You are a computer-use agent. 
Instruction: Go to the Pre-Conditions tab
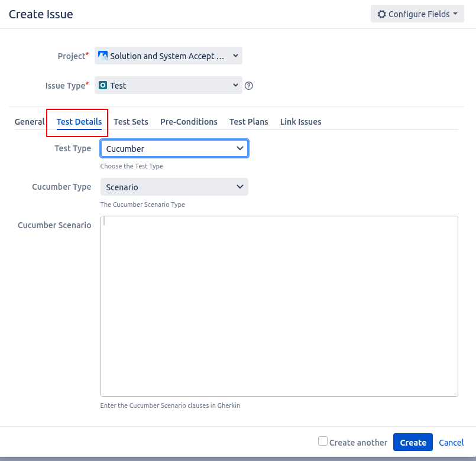[x=189, y=122]
